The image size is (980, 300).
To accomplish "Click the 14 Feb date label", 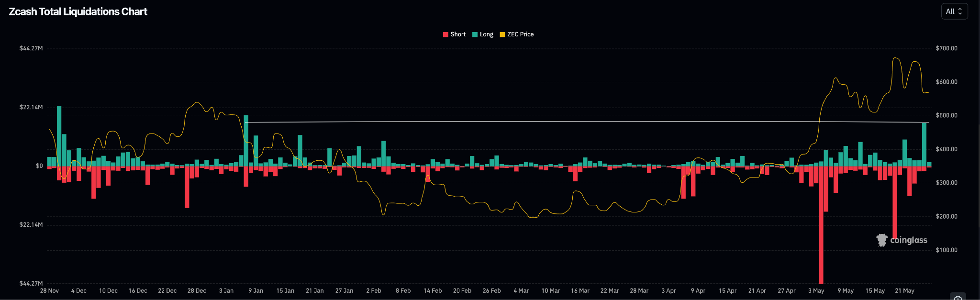I will pyautogui.click(x=433, y=291).
